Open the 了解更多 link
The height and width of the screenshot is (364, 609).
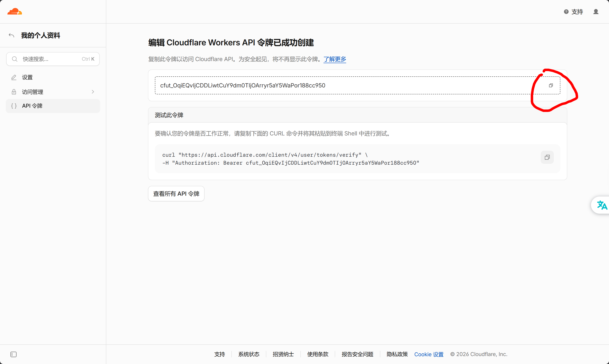[x=335, y=59]
